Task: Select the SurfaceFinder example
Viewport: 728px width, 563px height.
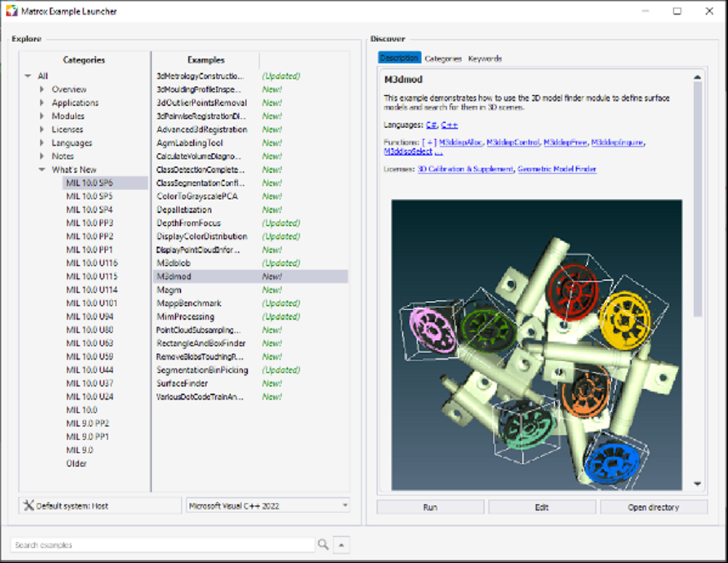Action: click(182, 384)
